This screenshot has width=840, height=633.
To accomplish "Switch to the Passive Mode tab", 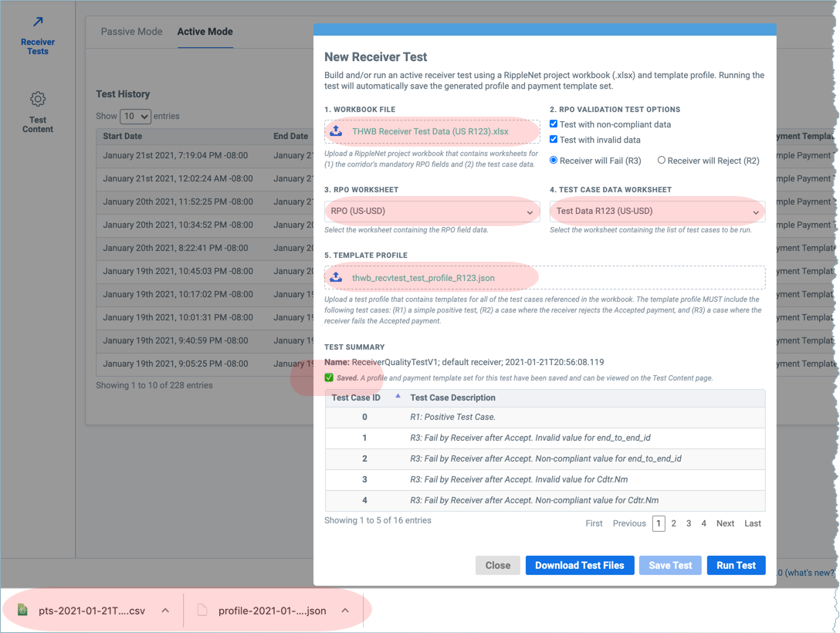I will point(131,32).
